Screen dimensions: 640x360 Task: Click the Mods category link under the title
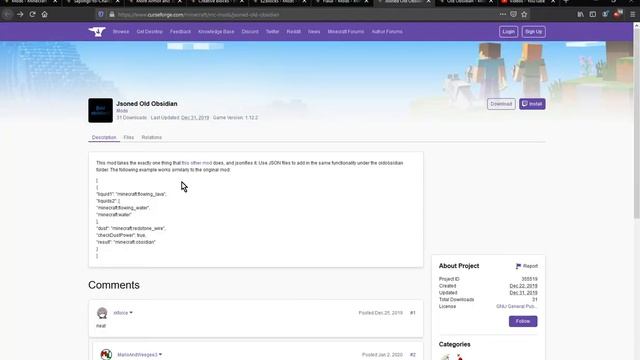pos(122,111)
